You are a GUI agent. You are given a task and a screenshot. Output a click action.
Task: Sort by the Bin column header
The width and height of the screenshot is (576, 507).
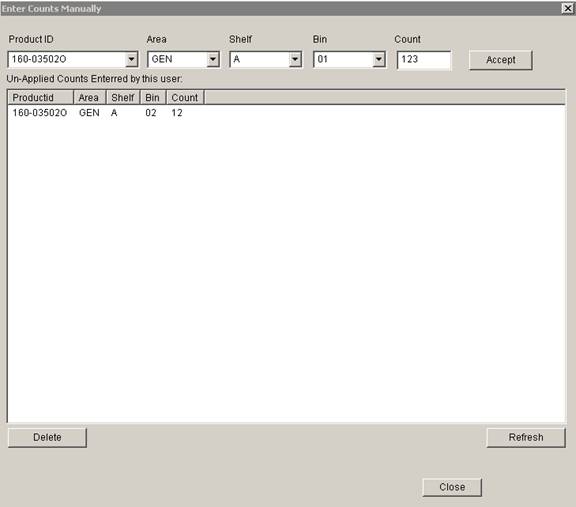tap(153, 97)
